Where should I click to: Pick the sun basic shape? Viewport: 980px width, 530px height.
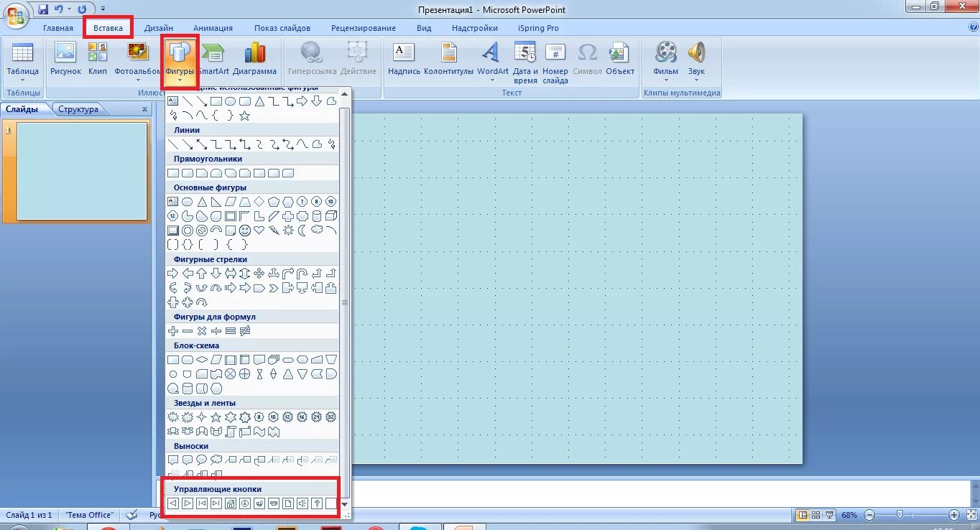(288, 231)
